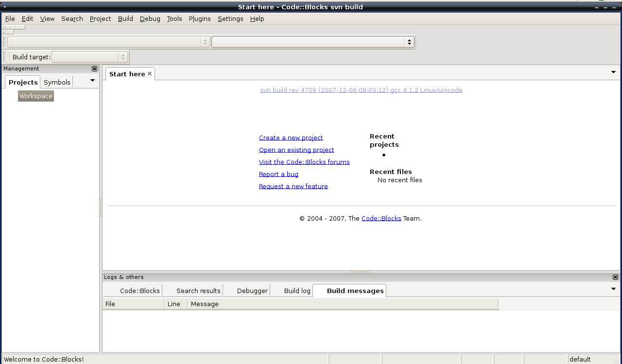Switch to the Projects tab
This screenshot has height=364, width=622.
click(x=23, y=82)
